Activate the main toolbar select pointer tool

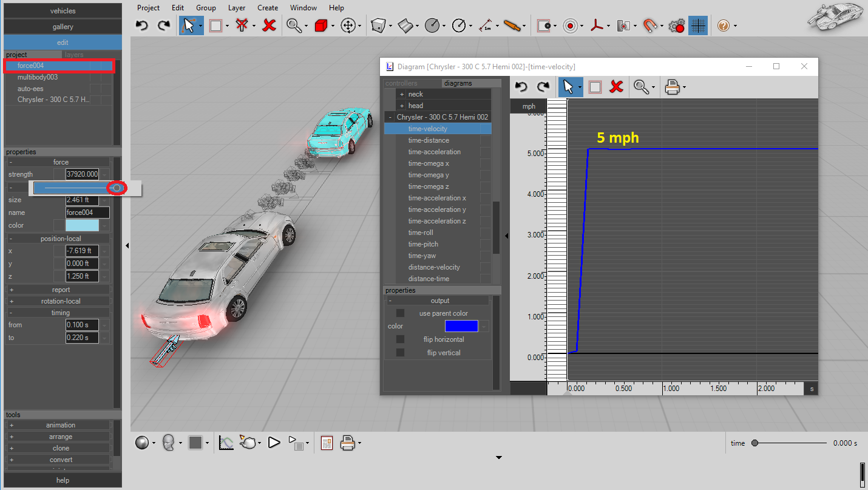188,26
